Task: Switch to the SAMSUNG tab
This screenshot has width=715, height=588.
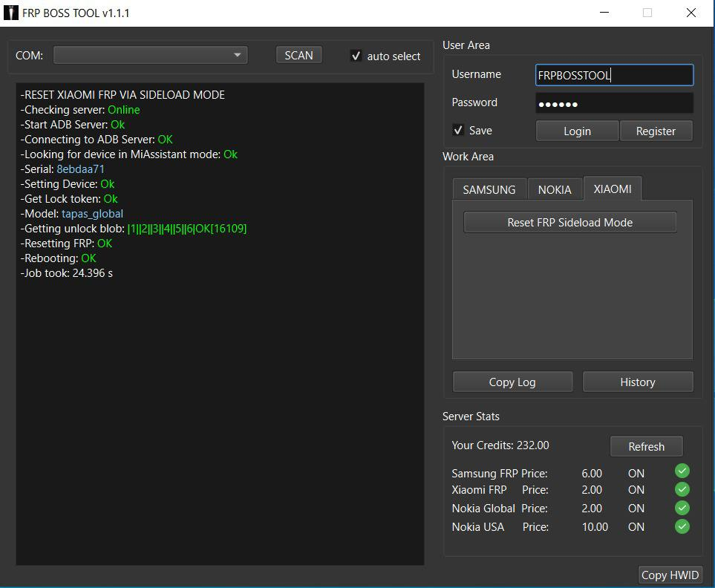Action: 489,189
